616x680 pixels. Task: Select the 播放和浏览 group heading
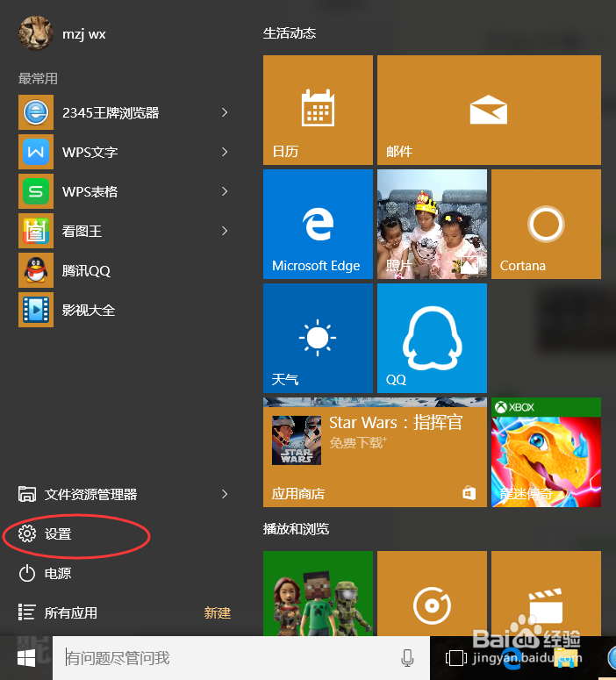[296, 529]
